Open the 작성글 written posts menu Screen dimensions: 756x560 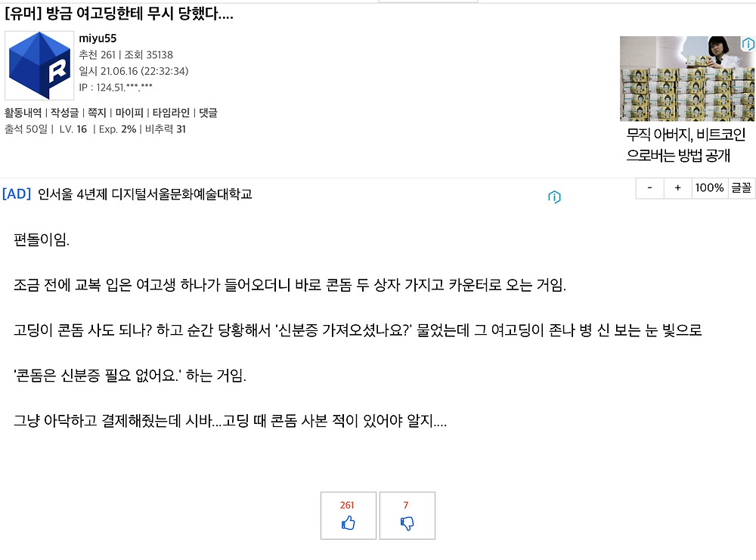tap(64, 113)
